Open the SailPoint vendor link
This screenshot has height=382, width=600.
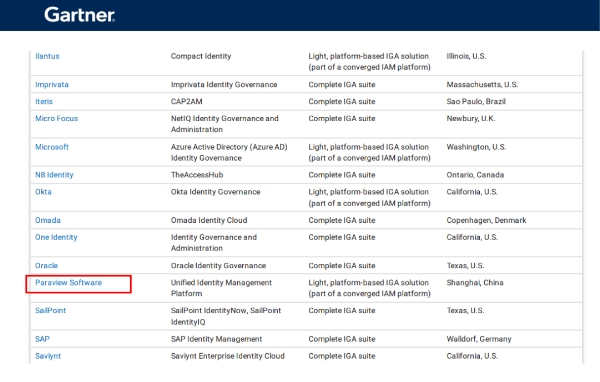(51, 310)
